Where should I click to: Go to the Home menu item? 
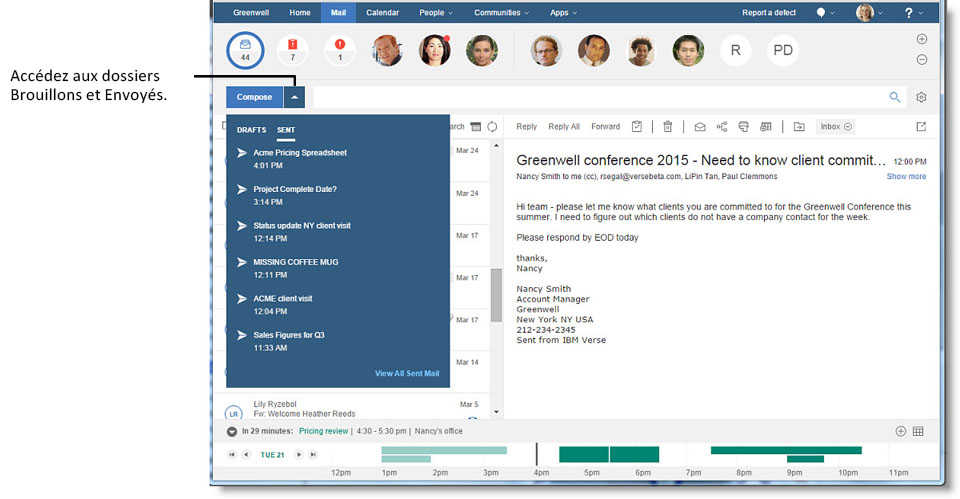[x=299, y=12]
